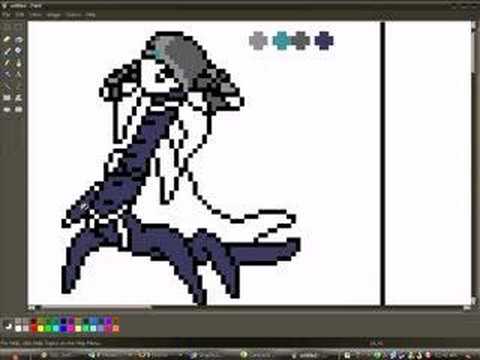
Task: Select the Line tool
Action: [7, 86]
